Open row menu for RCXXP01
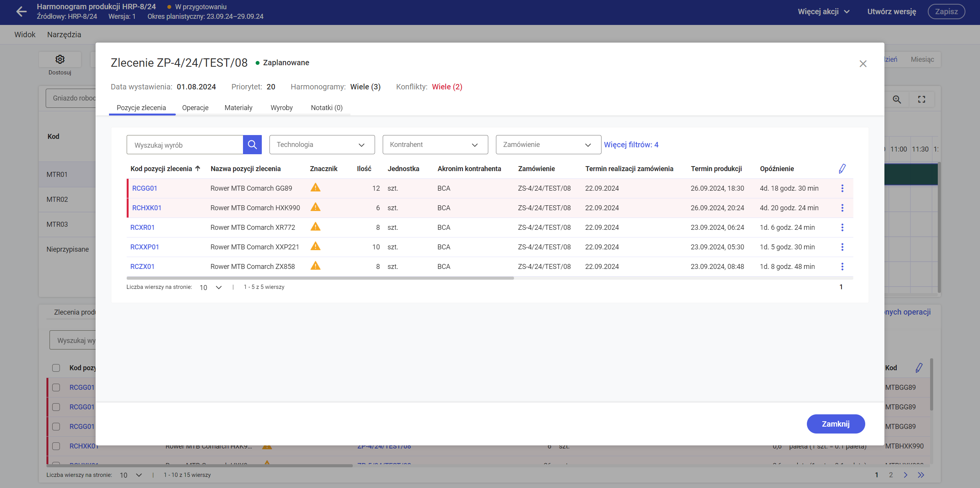Screen dimensions: 980x488 coord(842,247)
